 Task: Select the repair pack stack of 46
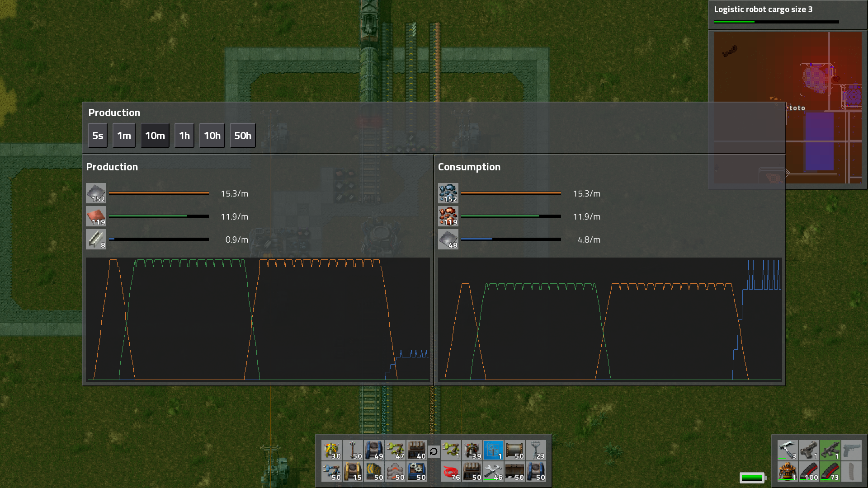pos(493,471)
